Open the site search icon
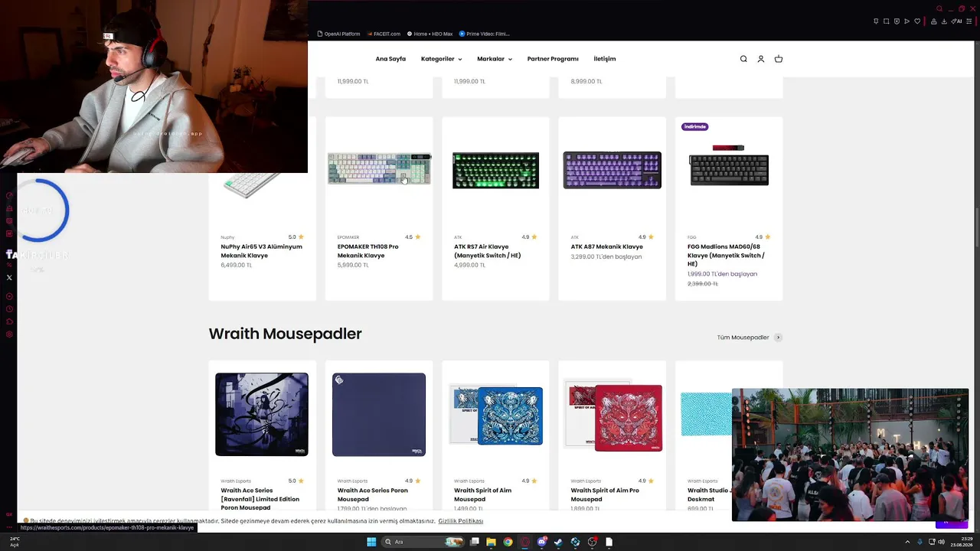 [743, 59]
